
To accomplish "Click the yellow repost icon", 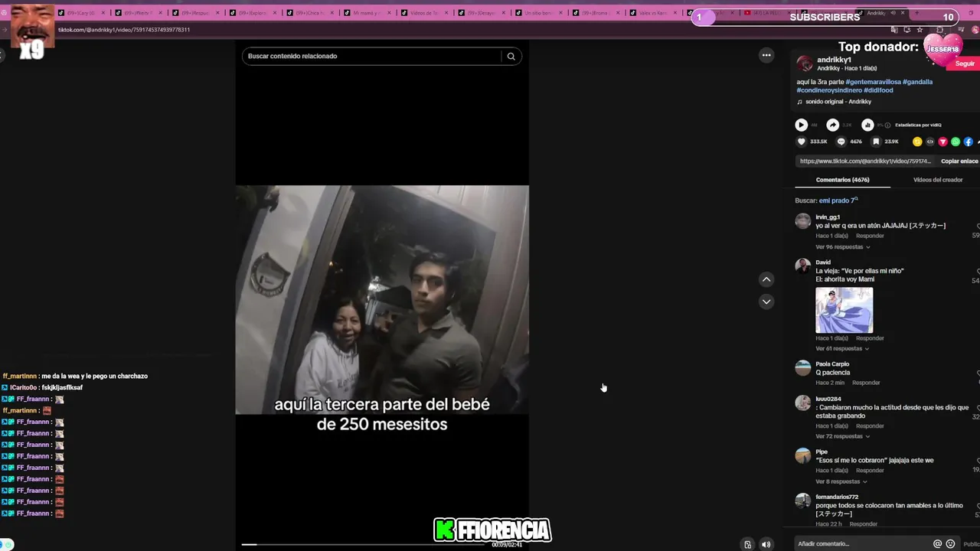I will (917, 142).
